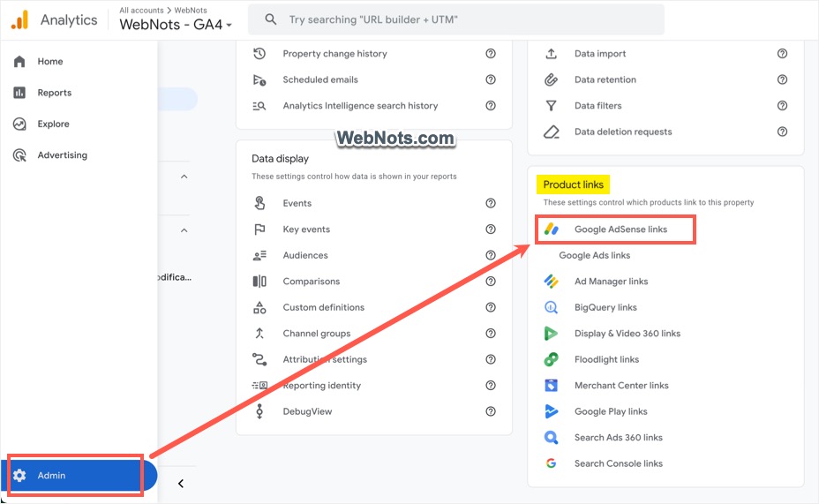The width and height of the screenshot is (819, 504).
Task: Click the Merchant Center links icon
Action: point(551,386)
